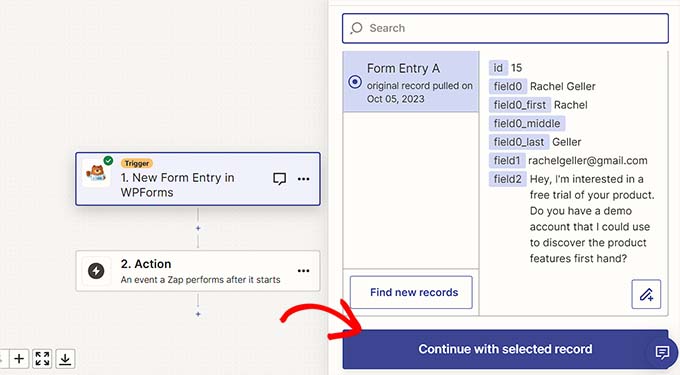Add step via plus below Action
680x375 pixels.
pyautogui.click(x=198, y=314)
